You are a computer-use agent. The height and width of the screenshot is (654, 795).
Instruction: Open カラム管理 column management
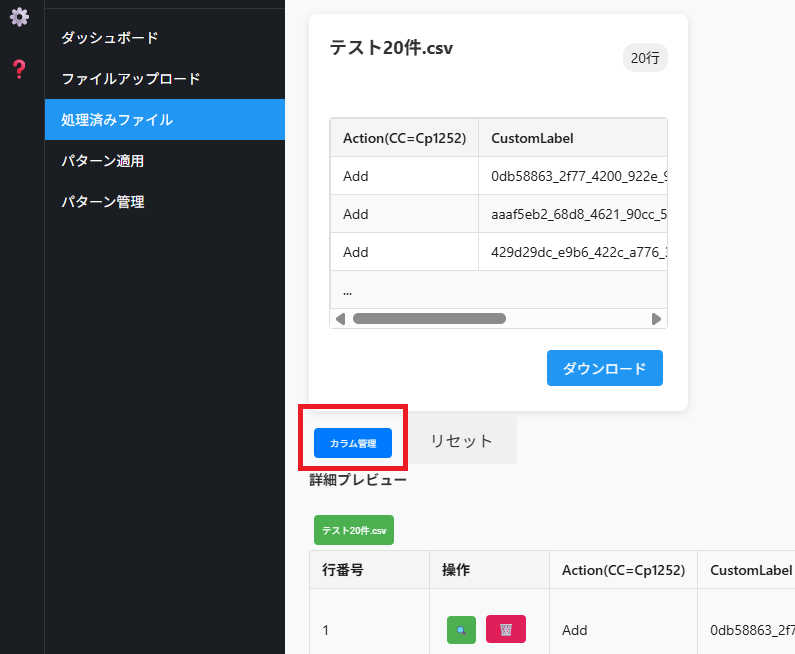point(353,443)
